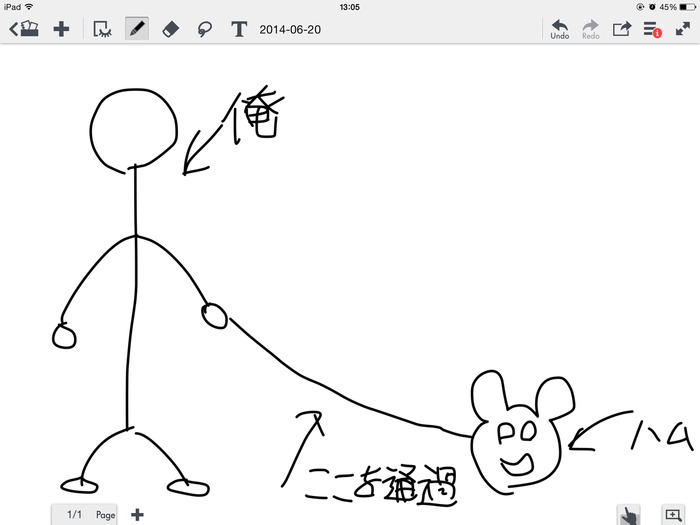Add new content with the plus icon
Viewport: 700px width, 525px height.
61,29
